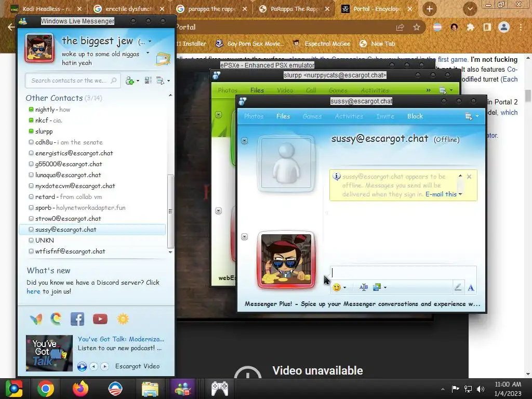Click previous video arrow in Escargot Video
The image size is (532, 399).
[x=94, y=366]
